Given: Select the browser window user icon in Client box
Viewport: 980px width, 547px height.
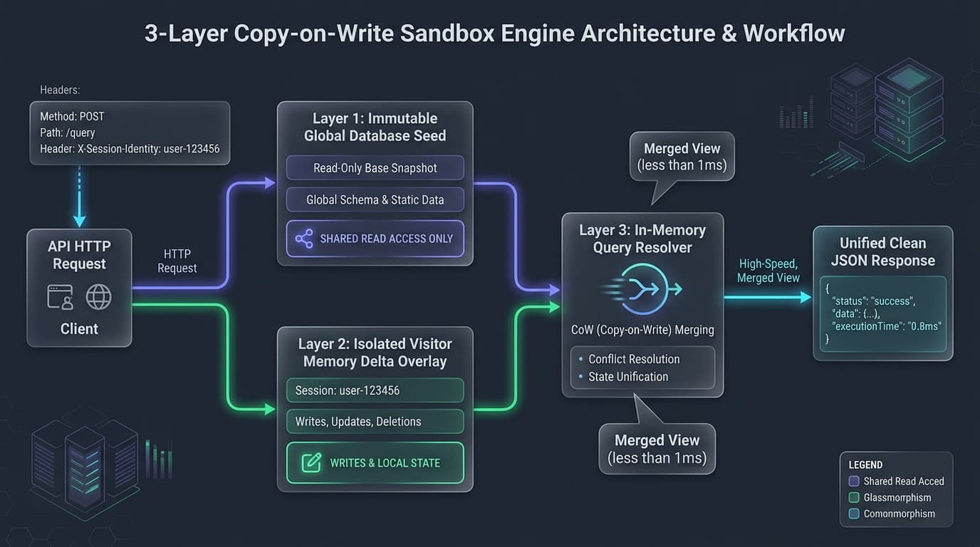Looking at the screenshot, I should pyautogui.click(x=60, y=296).
